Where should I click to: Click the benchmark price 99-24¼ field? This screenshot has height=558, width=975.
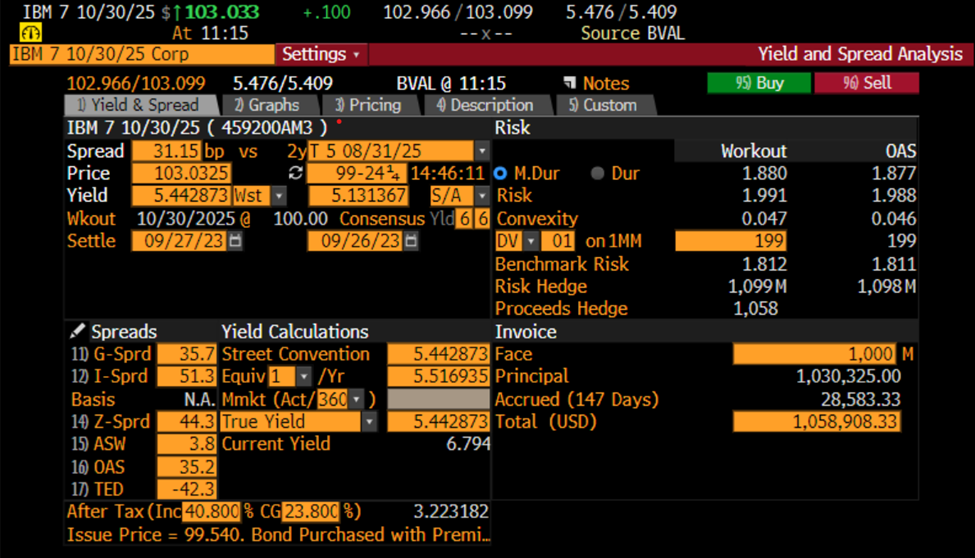pyautogui.click(x=357, y=173)
